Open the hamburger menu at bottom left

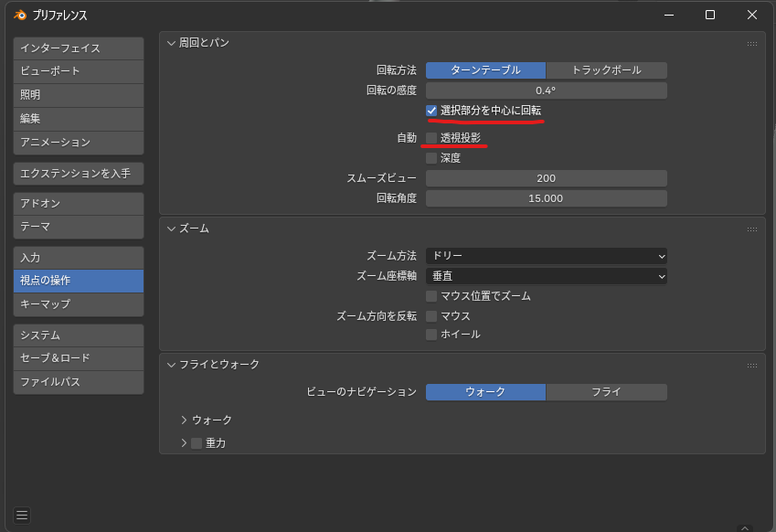point(22,516)
